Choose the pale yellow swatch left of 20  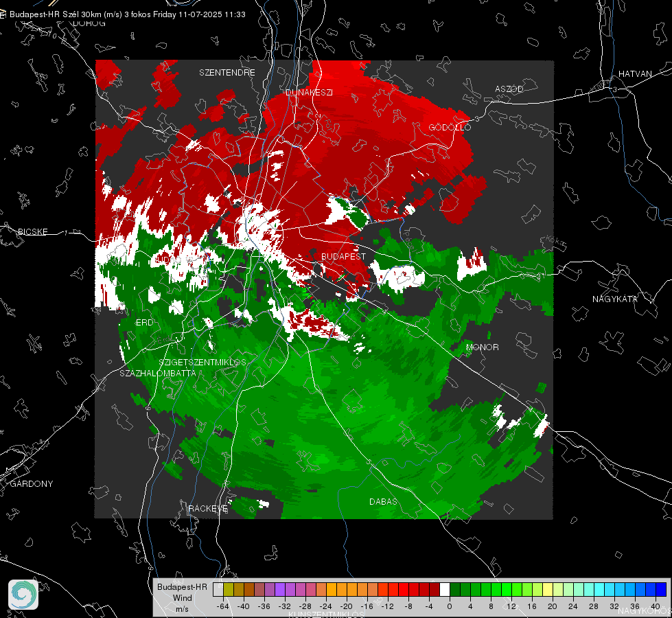pos(548,590)
